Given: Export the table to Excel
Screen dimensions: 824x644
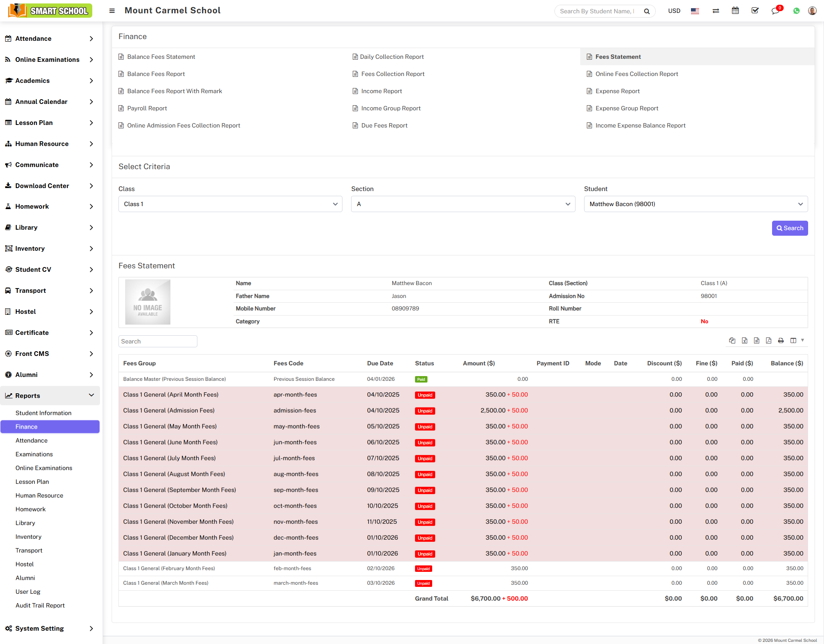Looking at the screenshot, I should pyautogui.click(x=745, y=340).
